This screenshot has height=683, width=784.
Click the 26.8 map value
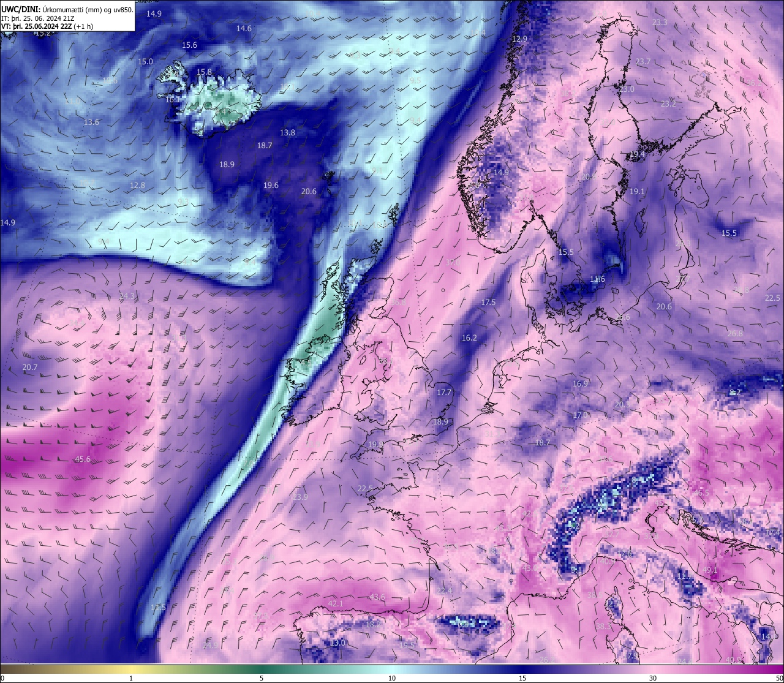click(735, 333)
